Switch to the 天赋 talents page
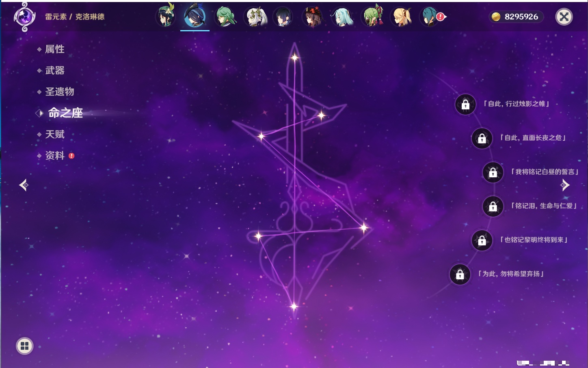Image resolution: width=588 pixels, height=368 pixels. pos(55,134)
